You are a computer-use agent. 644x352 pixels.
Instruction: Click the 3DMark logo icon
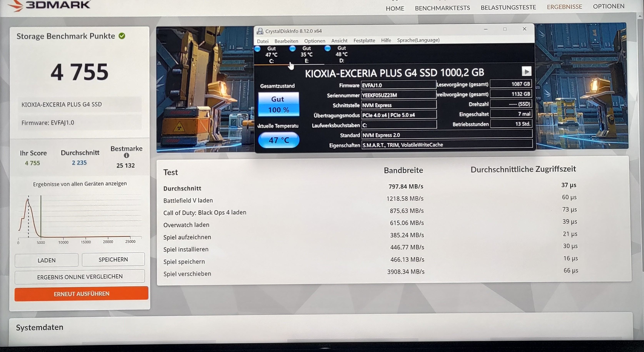click(x=16, y=6)
